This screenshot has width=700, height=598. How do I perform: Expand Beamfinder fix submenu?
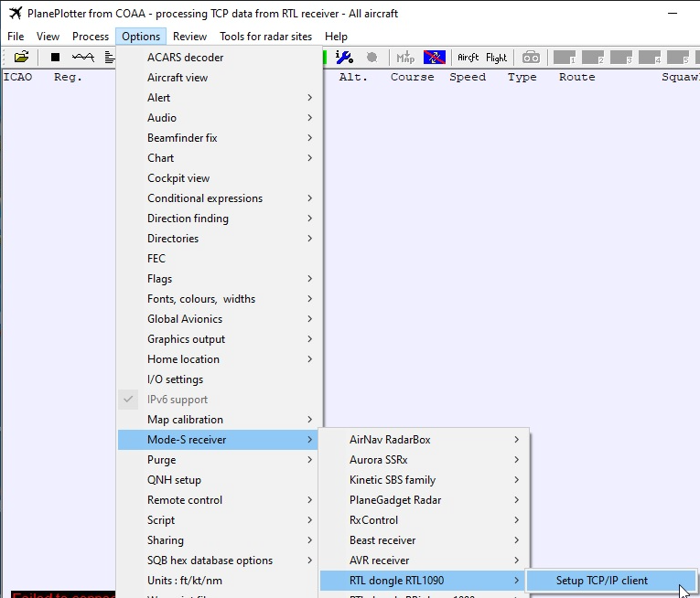point(220,137)
